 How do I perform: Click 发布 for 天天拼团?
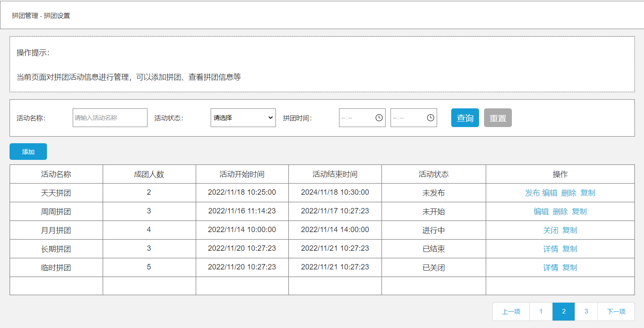tap(532, 193)
